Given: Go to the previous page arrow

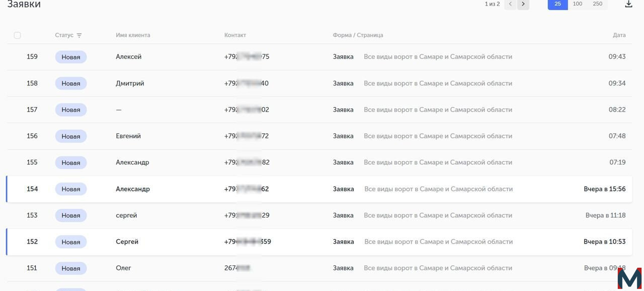Looking at the screenshot, I should pos(510,4).
